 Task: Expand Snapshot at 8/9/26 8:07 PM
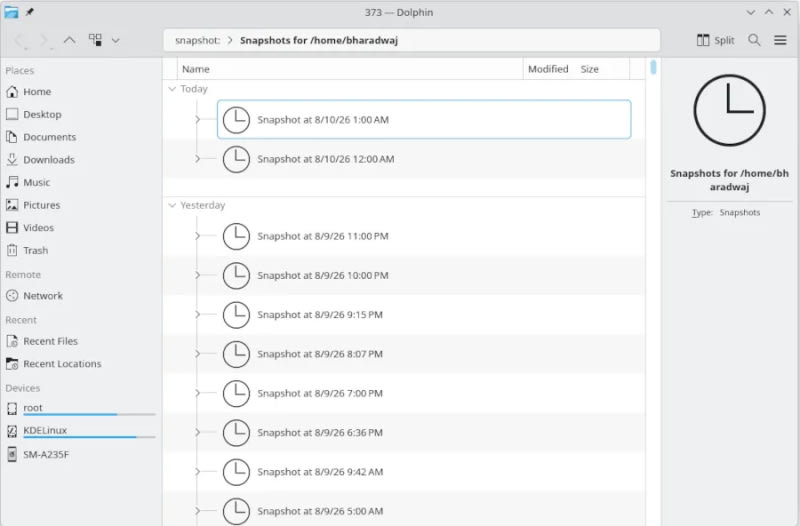click(x=197, y=354)
